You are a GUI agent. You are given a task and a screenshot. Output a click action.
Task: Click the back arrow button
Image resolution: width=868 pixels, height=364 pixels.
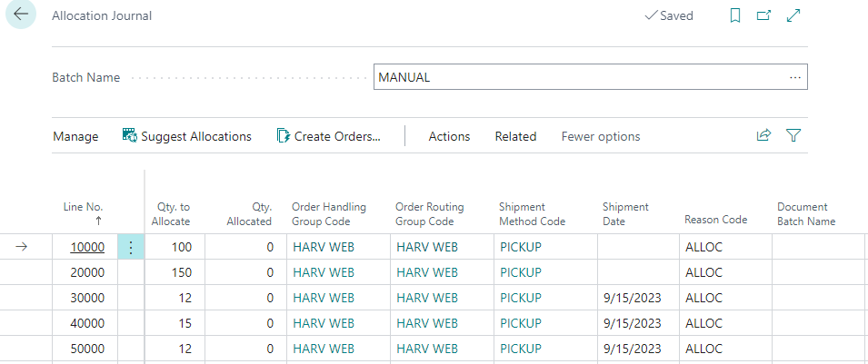21,15
